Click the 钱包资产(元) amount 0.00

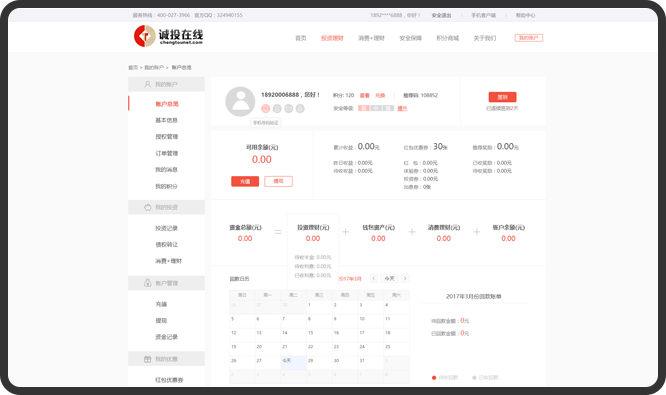[x=378, y=238]
